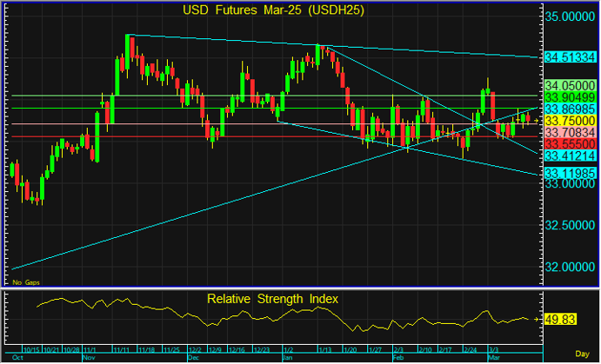The width and height of the screenshot is (601, 364).
Task: Click the 2/3 date on time axis
Action: pyautogui.click(x=398, y=350)
